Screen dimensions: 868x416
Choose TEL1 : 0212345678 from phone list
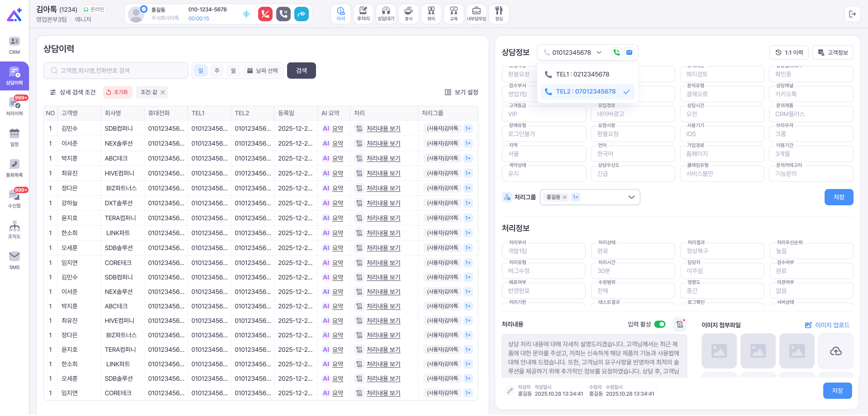[582, 74]
